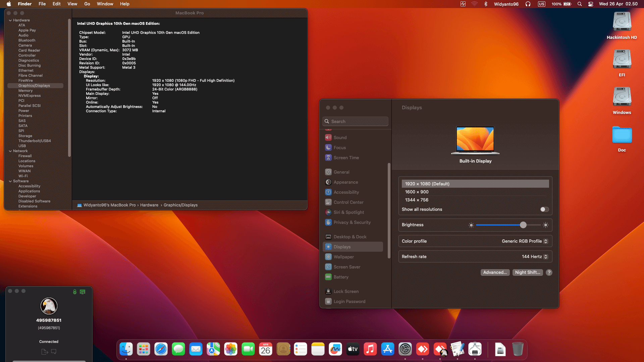The height and width of the screenshot is (362, 644).
Task: Click Bluetooth icon in menu bar
Action: pyautogui.click(x=485, y=4)
